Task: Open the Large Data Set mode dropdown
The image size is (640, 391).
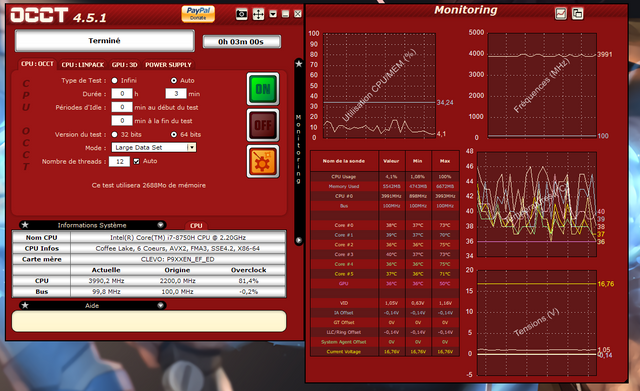Action: 191,147
